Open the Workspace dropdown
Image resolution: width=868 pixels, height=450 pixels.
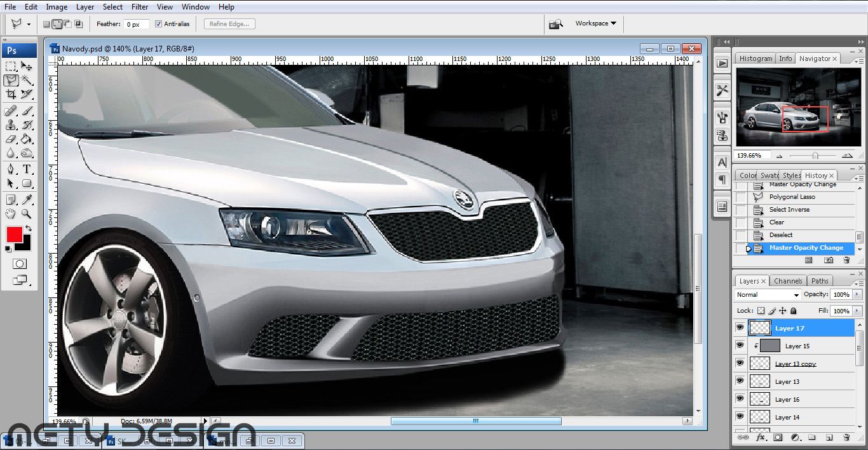point(596,24)
